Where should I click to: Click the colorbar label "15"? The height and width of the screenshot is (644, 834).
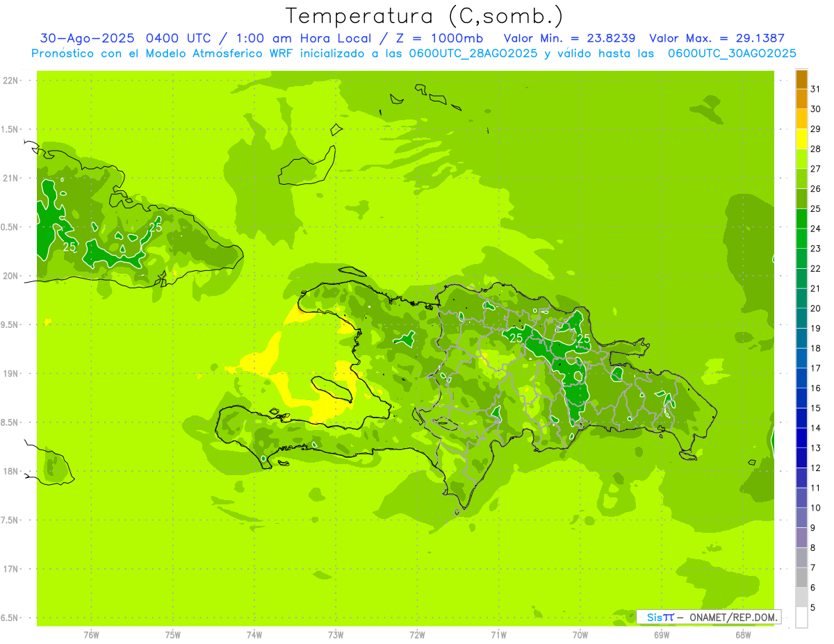coord(816,408)
